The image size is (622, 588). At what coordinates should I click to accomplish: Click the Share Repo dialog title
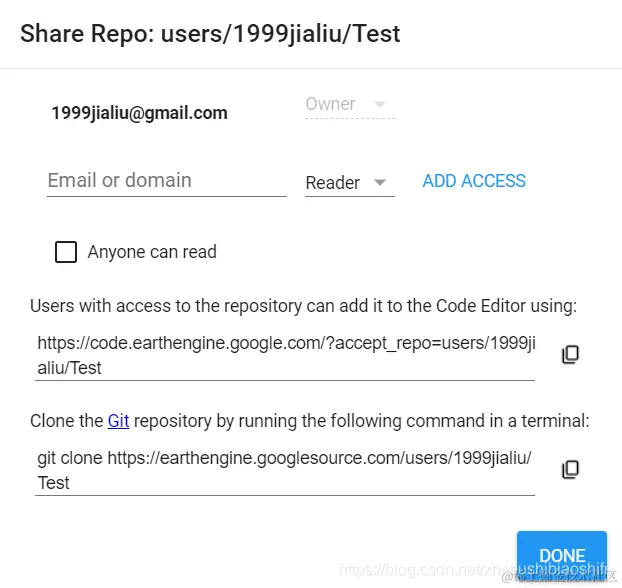[210, 34]
